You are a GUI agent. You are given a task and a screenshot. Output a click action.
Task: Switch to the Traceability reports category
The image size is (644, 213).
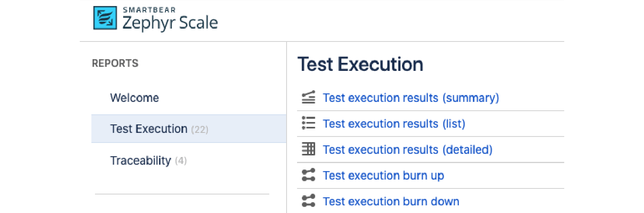point(140,161)
